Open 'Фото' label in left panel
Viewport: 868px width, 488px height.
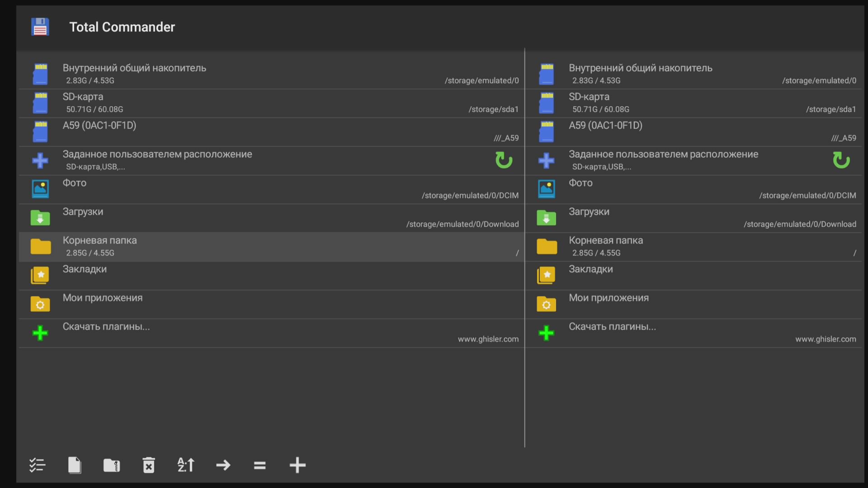point(75,183)
